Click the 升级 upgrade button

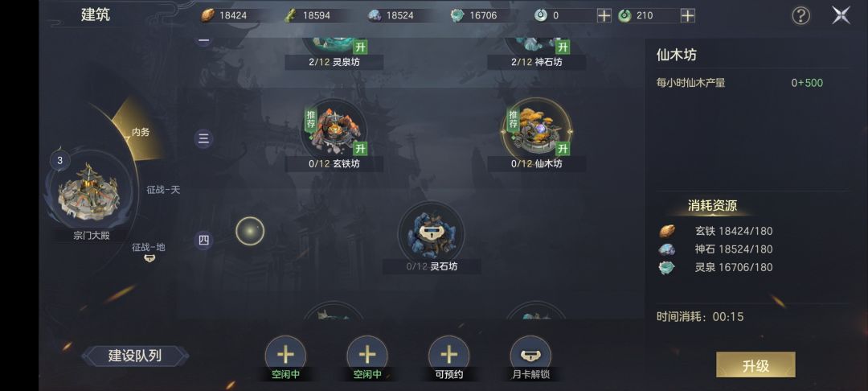point(755,365)
